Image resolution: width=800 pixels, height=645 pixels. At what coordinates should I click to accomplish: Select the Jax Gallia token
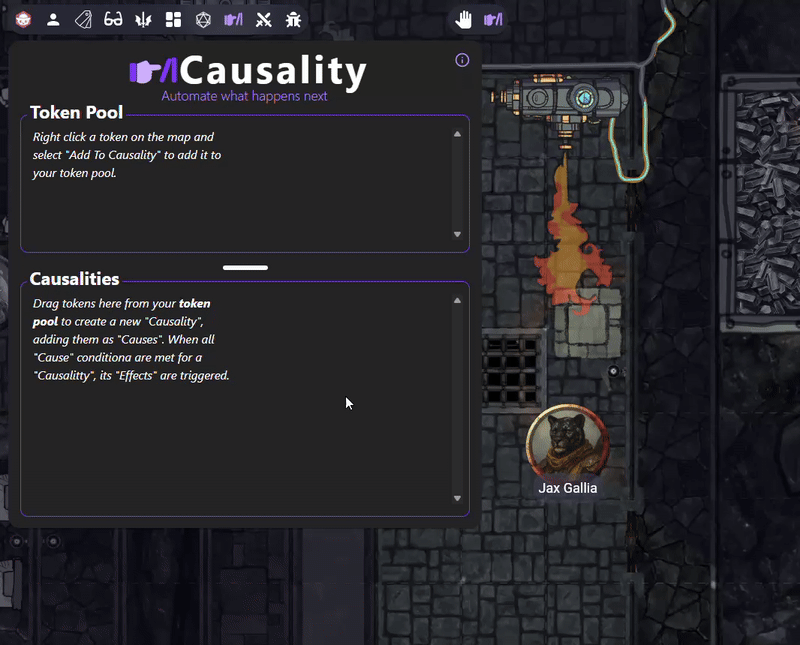[567, 444]
